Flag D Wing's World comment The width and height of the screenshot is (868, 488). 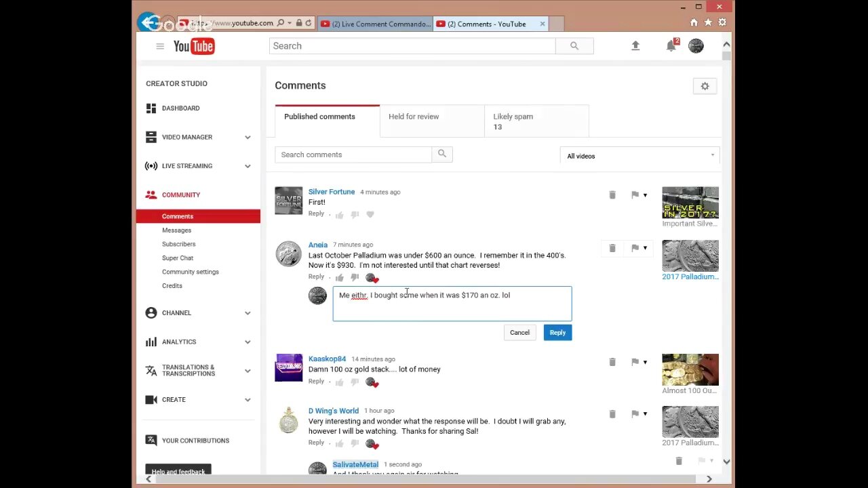[635, 414]
